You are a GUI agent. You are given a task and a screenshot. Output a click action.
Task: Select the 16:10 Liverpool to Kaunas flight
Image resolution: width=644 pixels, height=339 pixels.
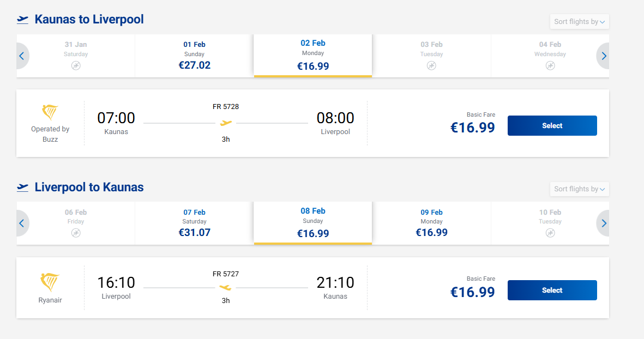(552, 290)
